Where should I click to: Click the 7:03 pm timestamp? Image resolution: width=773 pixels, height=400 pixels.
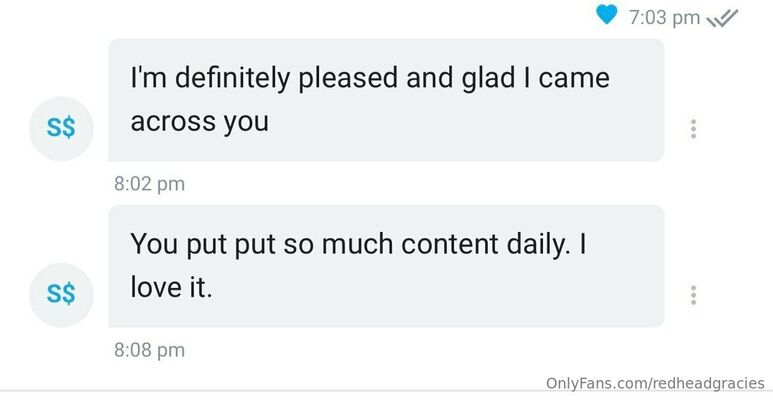coord(664,18)
